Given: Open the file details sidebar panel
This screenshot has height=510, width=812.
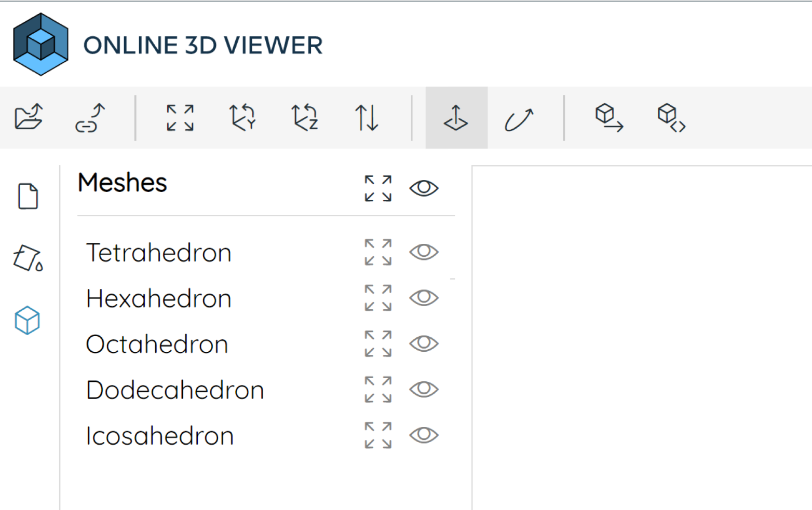Looking at the screenshot, I should click(28, 196).
